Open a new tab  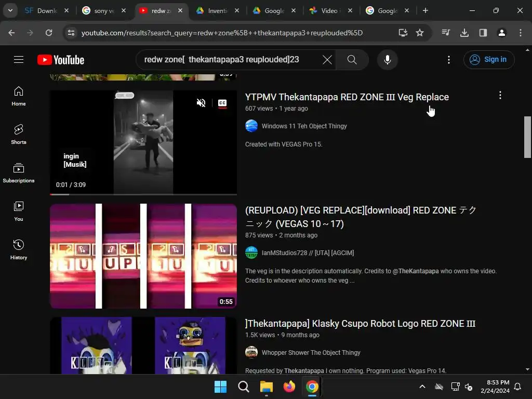[425, 10]
